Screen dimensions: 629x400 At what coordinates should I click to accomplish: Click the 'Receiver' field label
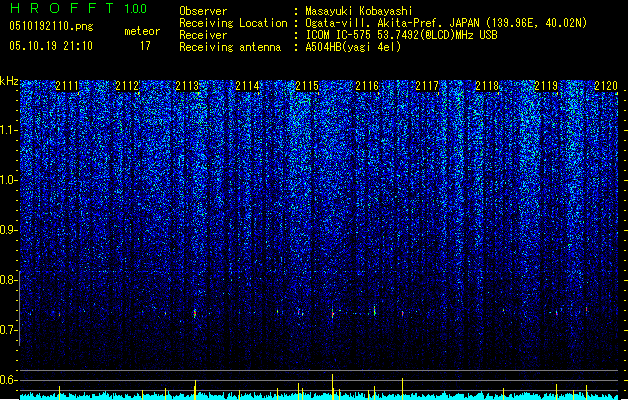(x=203, y=35)
